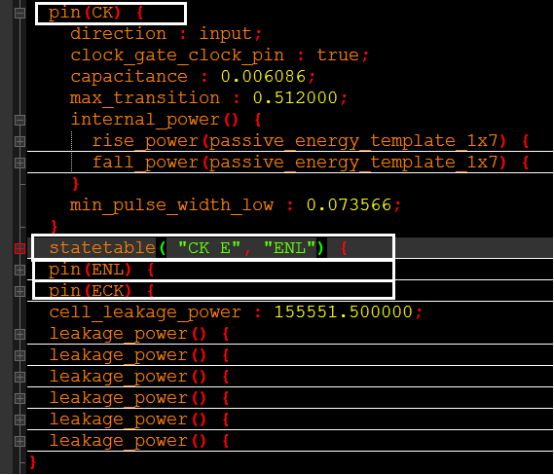Expand the pin(ENL) fold marker
This screenshot has width=554, height=475.
pos(20,270)
